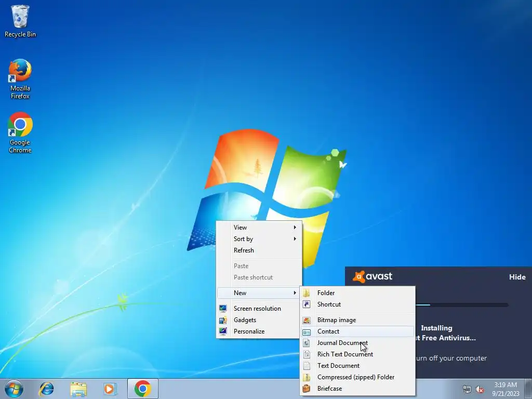This screenshot has width=532, height=399.
Task: Create a new Shortcut
Action: click(x=357, y=304)
